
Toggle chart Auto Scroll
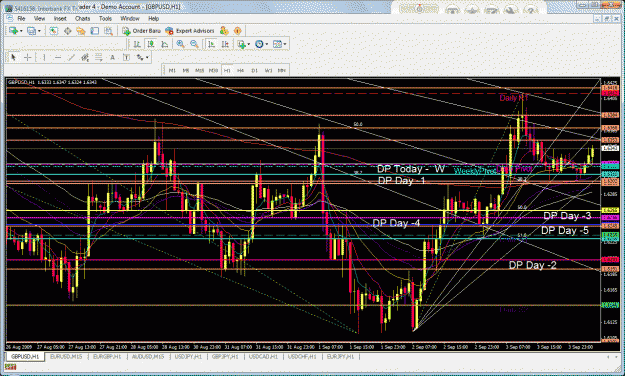[x=211, y=44]
